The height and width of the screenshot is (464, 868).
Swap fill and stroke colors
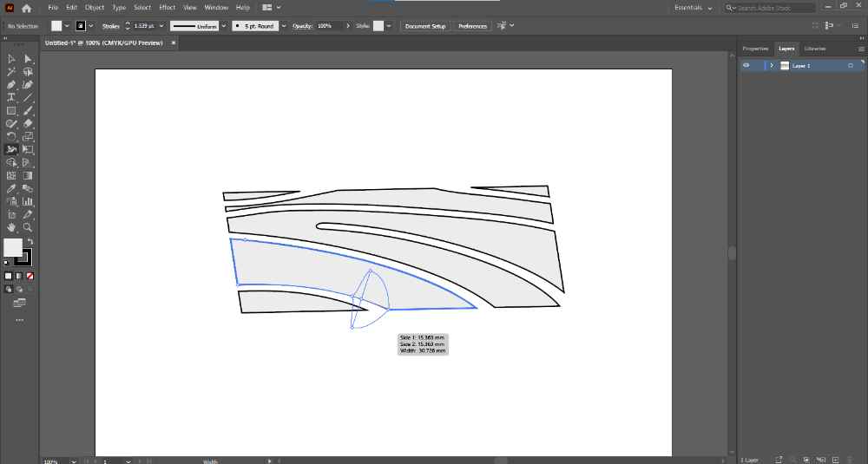coord(30,242)
